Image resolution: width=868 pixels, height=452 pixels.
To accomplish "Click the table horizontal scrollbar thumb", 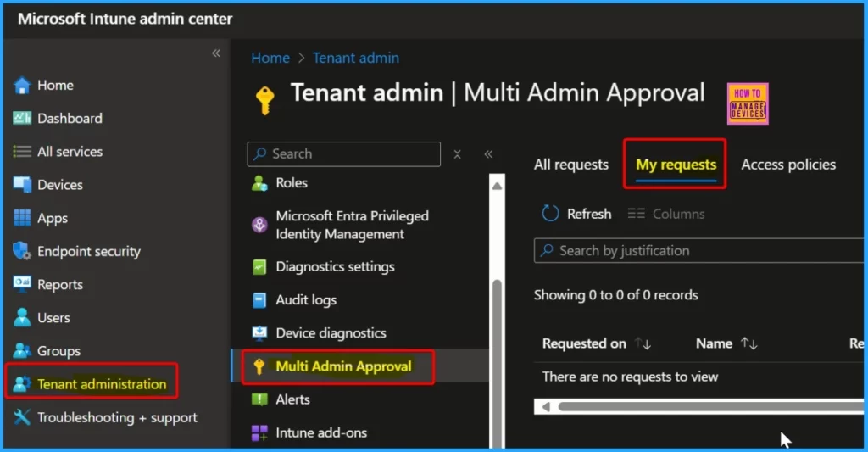I will 711,406.
